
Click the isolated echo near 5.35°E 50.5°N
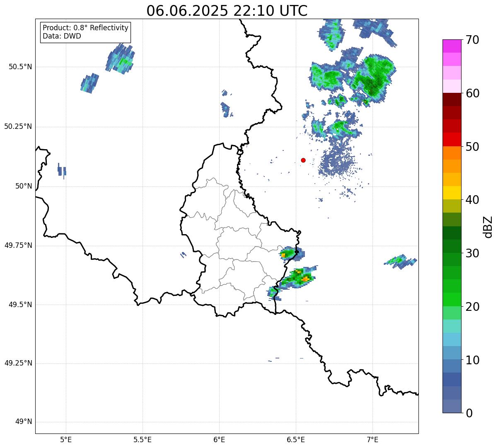(x=120, y=59)
